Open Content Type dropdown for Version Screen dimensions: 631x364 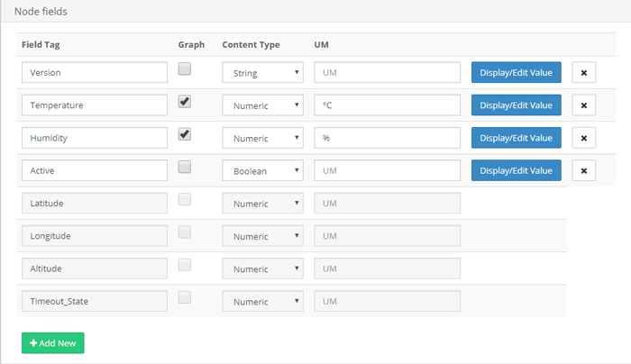coord(262,73)
